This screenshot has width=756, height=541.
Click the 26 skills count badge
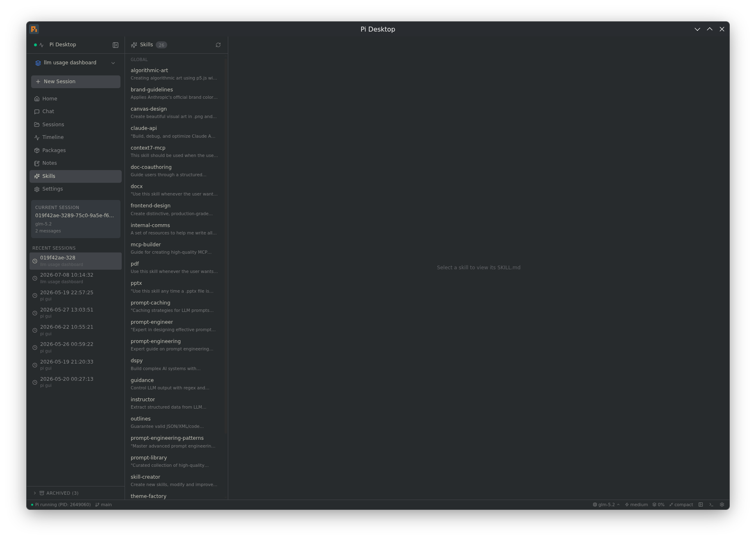pyautogui.click(x=161, y=45)
